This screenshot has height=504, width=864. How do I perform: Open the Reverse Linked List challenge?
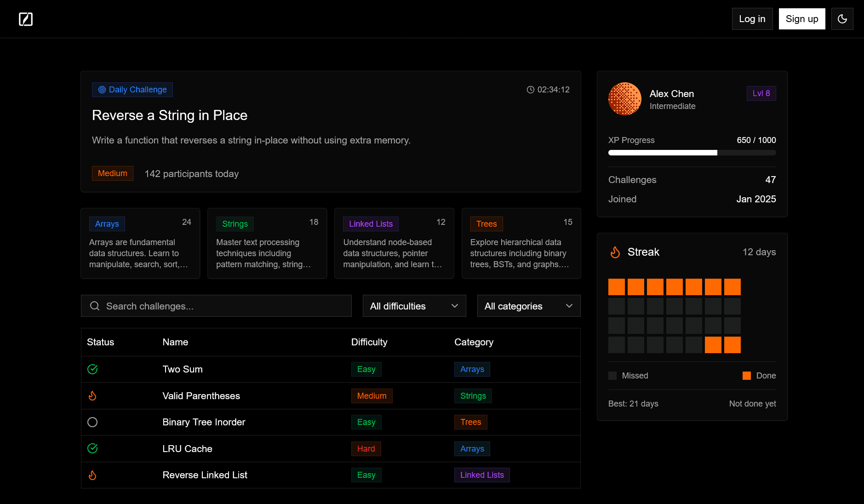(x=205, y=475)
